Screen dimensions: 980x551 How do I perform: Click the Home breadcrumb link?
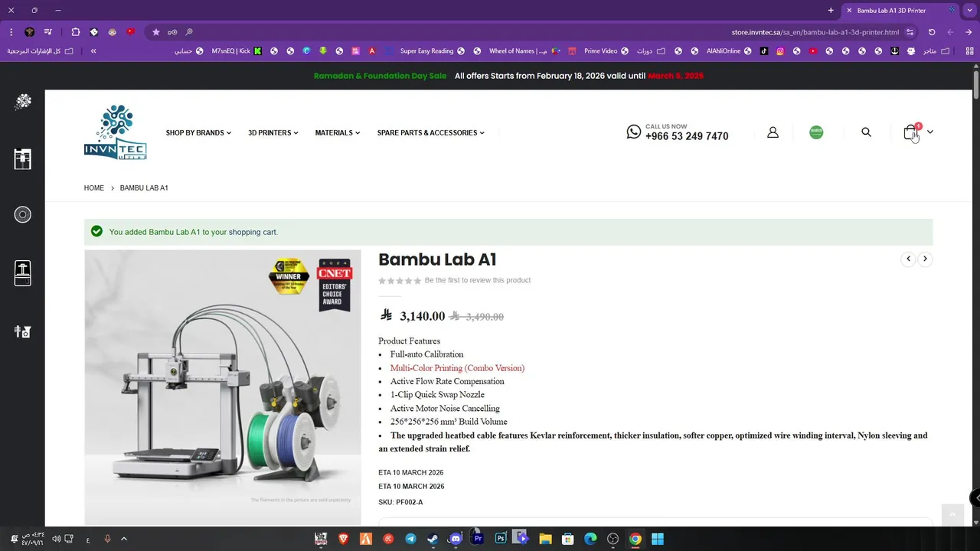(x=94, y=187)
